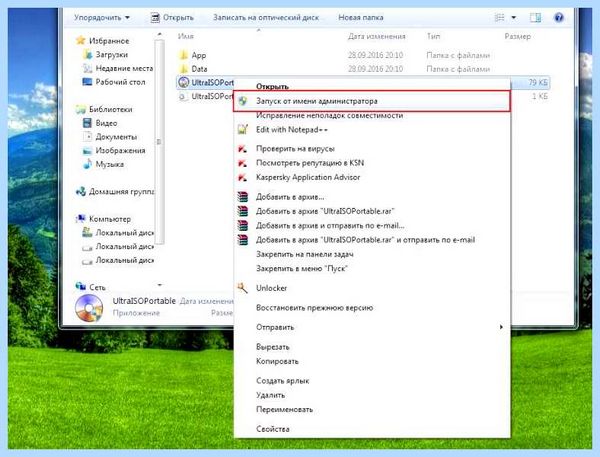Click the navigation pane scroll up arrow
Screen dimensions: 600x457
coord(159,35)
